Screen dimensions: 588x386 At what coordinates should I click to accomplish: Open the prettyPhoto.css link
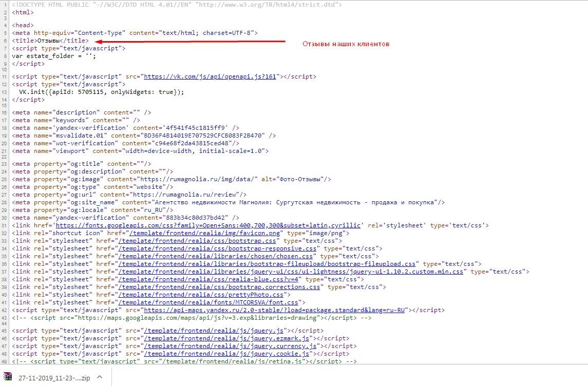click(x=201, y=295)
